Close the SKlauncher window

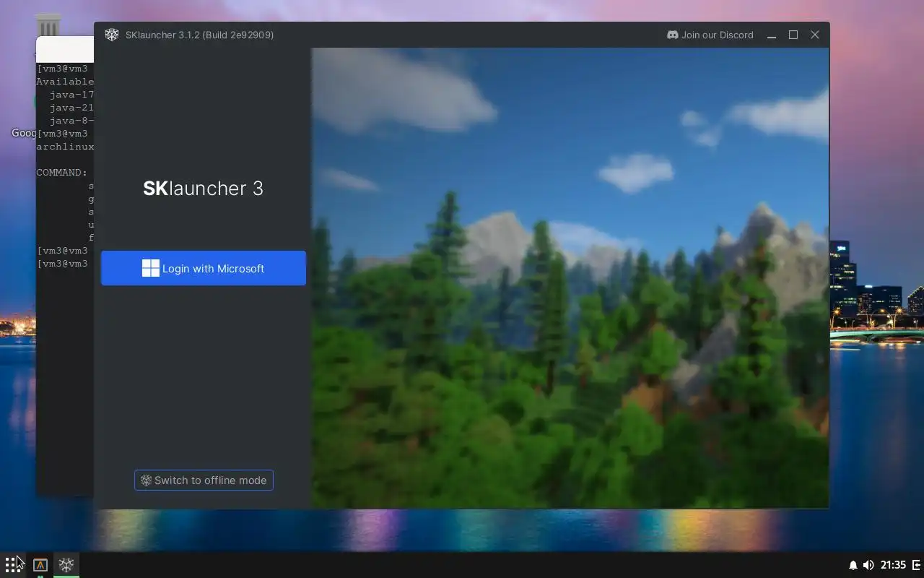tap(815, 35)
